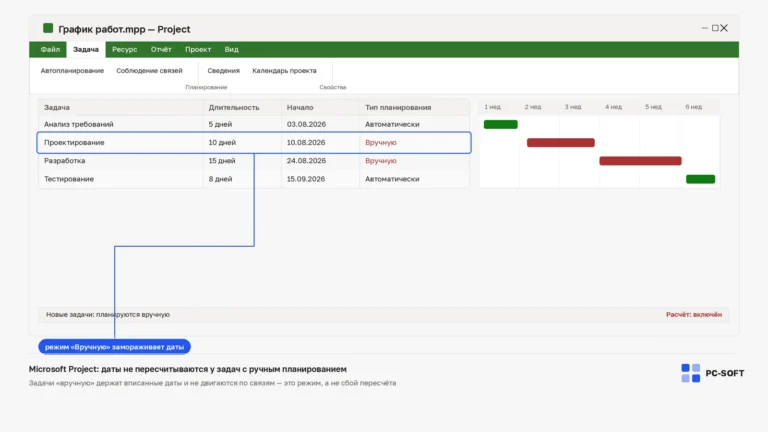Click Автоматически in Анализ требований row

click(392, 124)
